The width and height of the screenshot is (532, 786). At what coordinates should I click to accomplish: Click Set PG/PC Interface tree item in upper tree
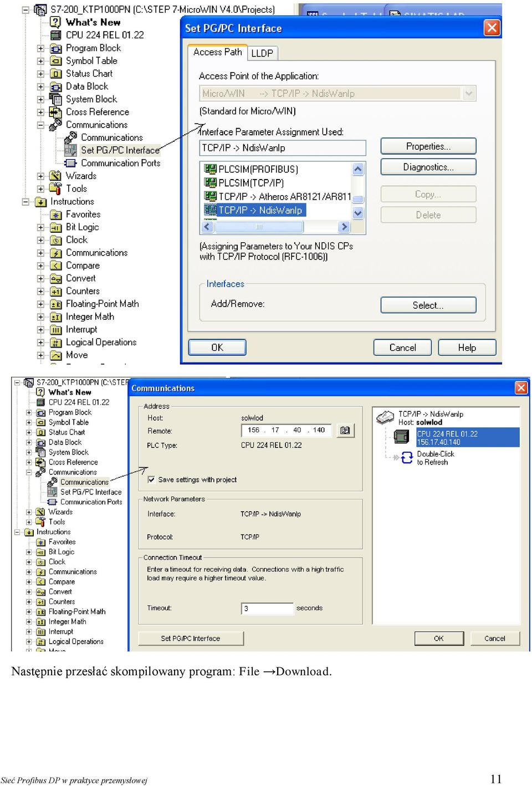coord(120,150)
